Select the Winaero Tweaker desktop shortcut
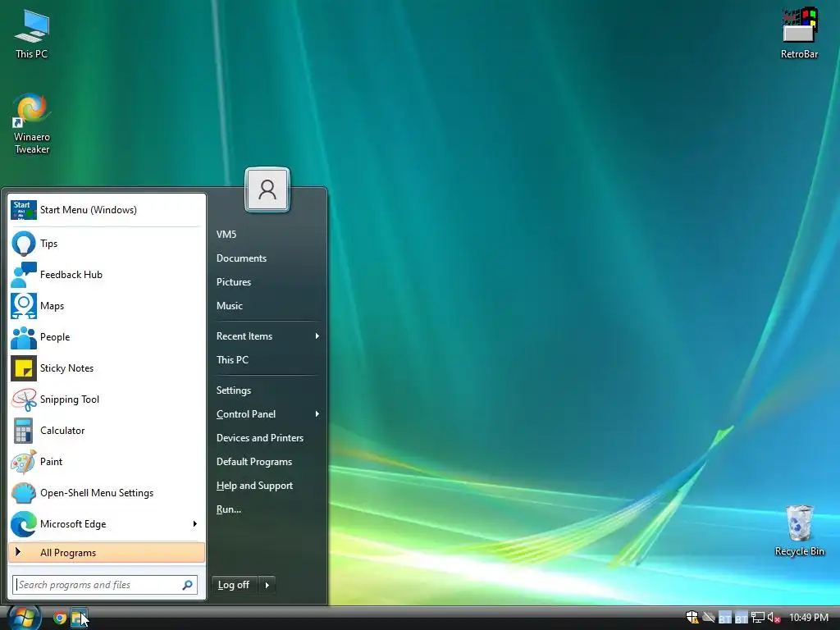This screenshot has width=840, height=630. 32,125
